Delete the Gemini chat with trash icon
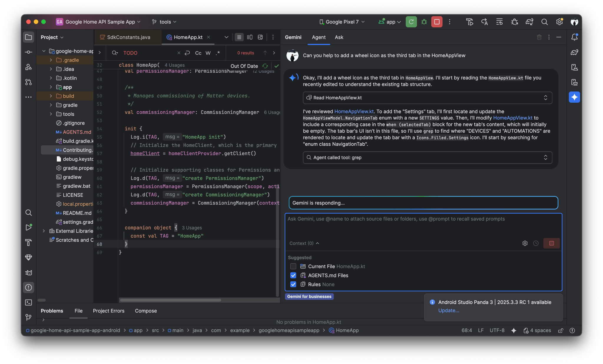Screen dimensions: 603x364 (x=539, y=37)
